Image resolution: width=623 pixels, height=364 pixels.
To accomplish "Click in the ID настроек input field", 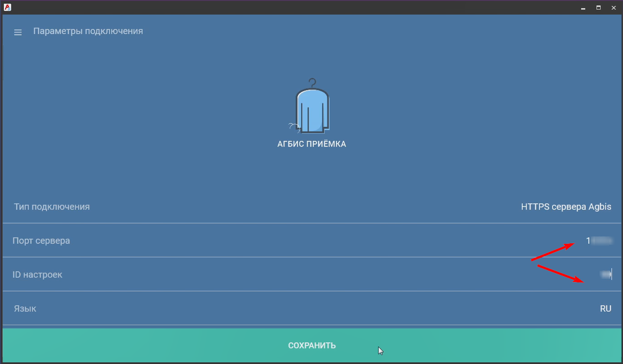I will coord(606,275).
